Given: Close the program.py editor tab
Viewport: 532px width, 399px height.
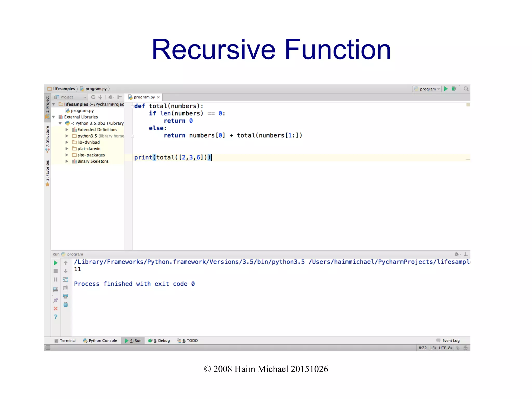Looking at the screenshot, I should click(158, 97).
